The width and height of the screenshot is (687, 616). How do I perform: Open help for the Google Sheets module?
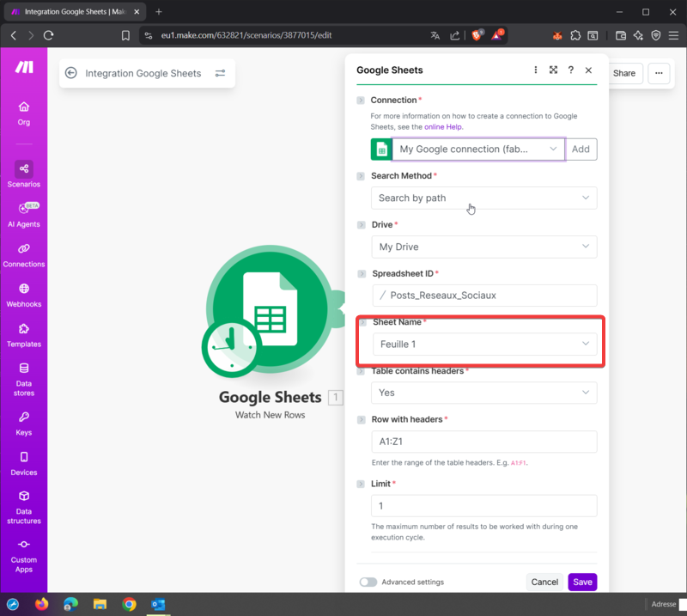coord(570,70)
